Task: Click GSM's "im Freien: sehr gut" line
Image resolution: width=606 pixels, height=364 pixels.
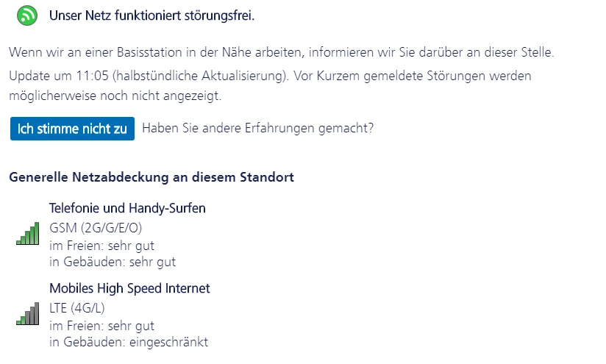Action: click(x=101, y=245)
